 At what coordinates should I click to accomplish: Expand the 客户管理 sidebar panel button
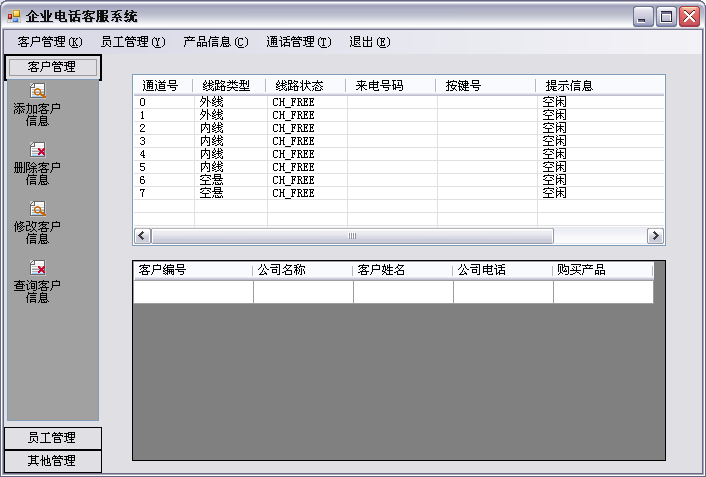[52, 67]
